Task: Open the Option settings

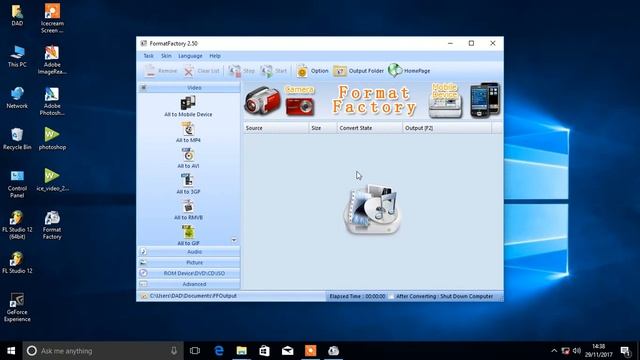Action: [x=312, y=71]
